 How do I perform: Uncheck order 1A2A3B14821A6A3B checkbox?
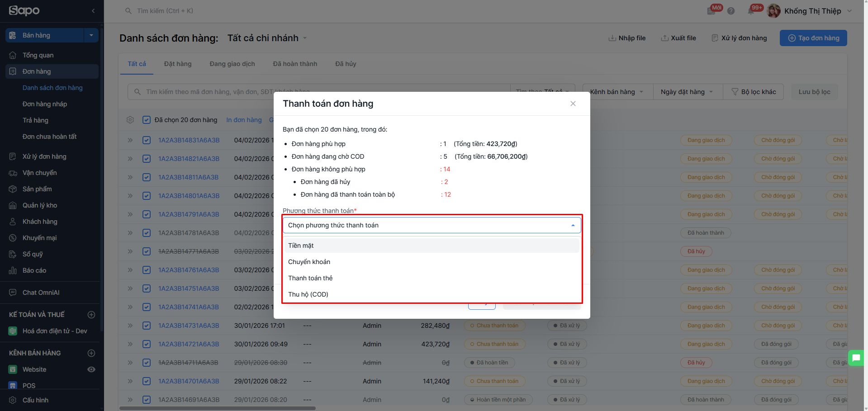(147, 159)
